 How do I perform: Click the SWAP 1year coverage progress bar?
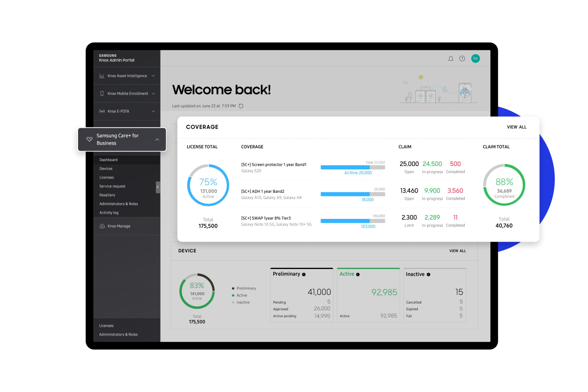pos(353,221)
